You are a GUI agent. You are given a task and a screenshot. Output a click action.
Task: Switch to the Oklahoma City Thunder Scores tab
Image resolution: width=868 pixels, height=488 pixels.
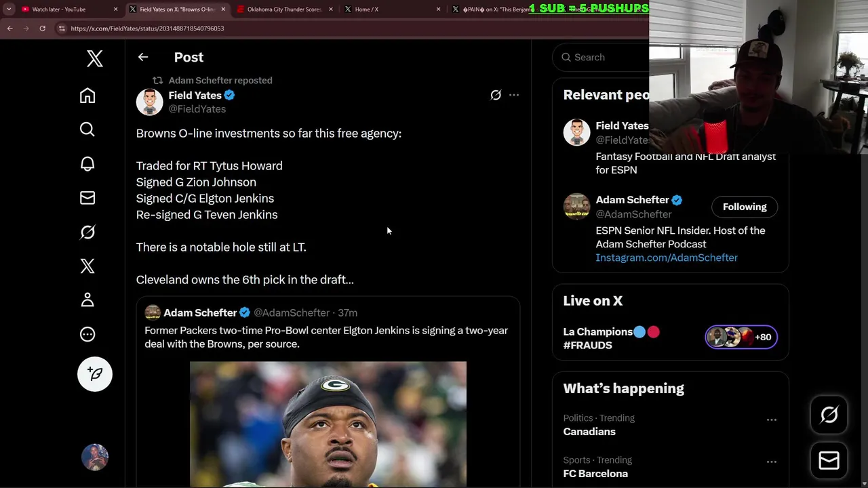pos(283,9)
